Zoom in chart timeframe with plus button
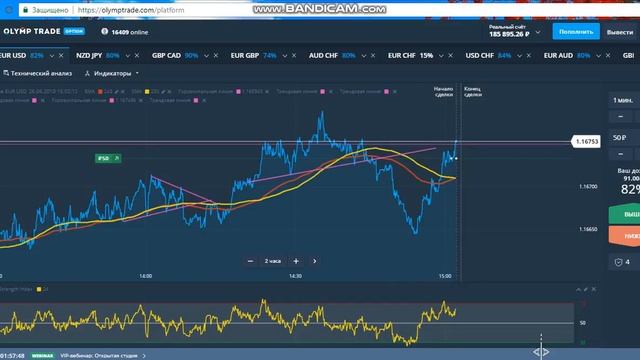Screen dimensions: 640x360 tap(296, 261)
